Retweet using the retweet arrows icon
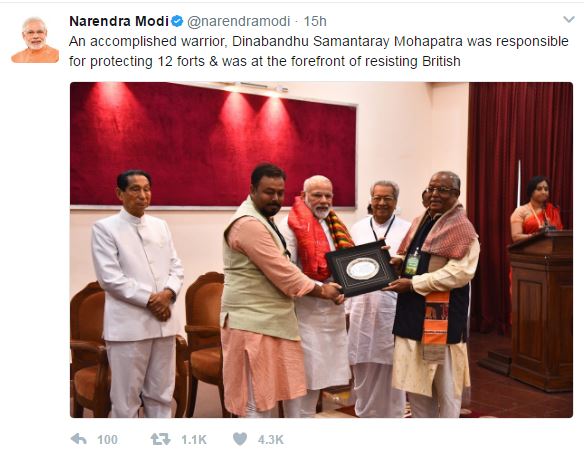Viewport: 584px width, 457px height. (x=160, y=439)
